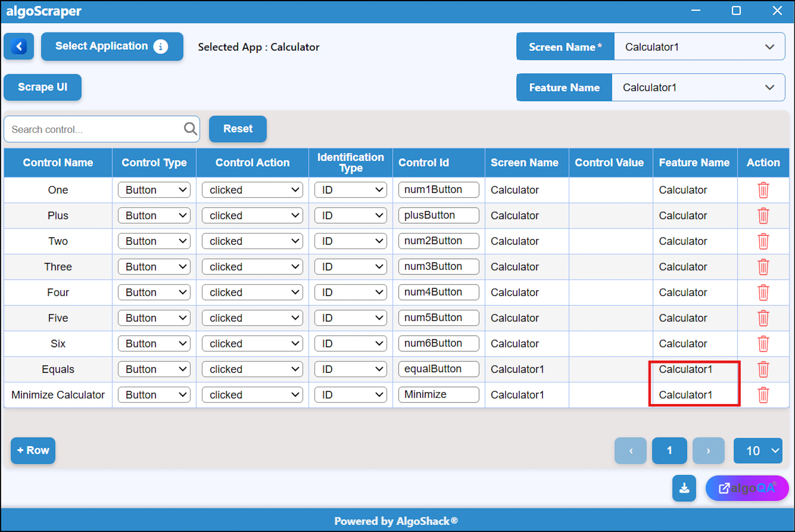The image size is (795, 532).
Task: Delete the Two control row
Action: click(763, 241)
